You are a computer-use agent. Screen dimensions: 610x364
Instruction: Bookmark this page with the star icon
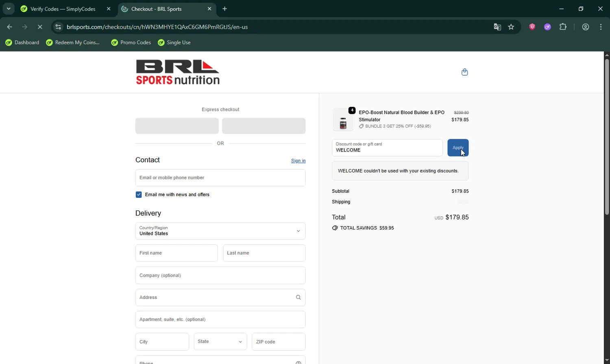tap(511, 27)
